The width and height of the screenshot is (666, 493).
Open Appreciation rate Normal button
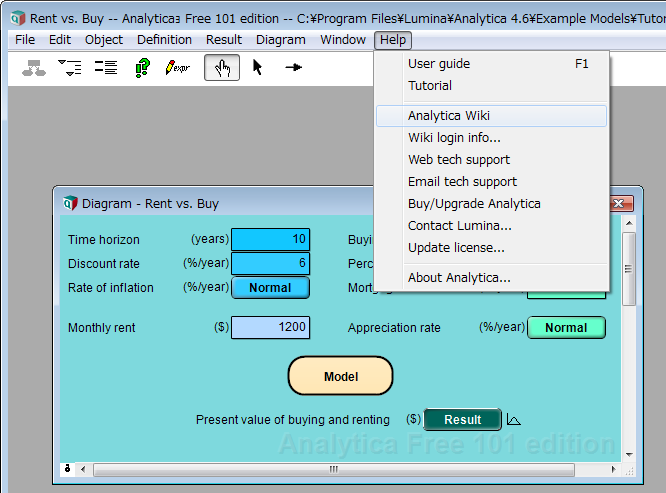coord(567,328)
